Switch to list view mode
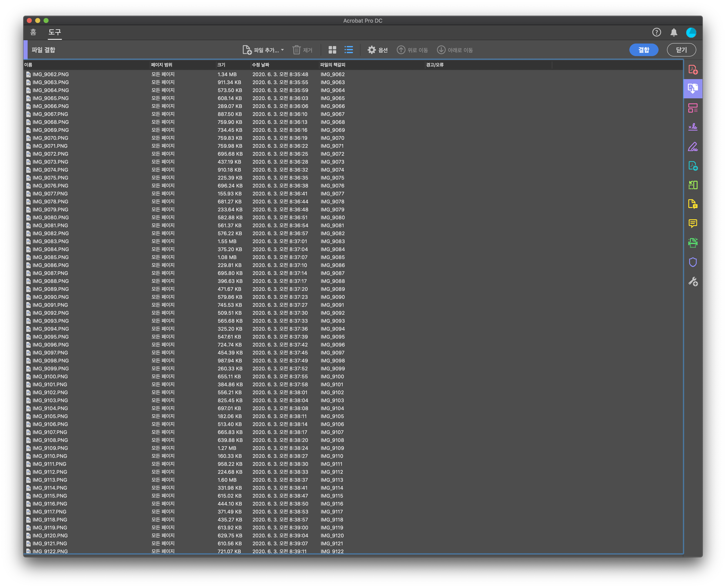Image resolution: width=726 pixels, height=588 pixels. click(x=349, y=50)
